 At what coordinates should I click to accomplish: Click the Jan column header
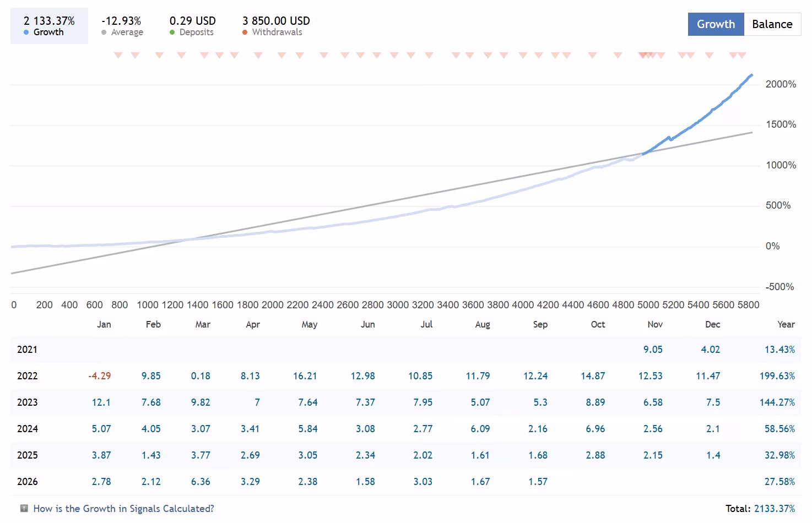pos(104,324)
